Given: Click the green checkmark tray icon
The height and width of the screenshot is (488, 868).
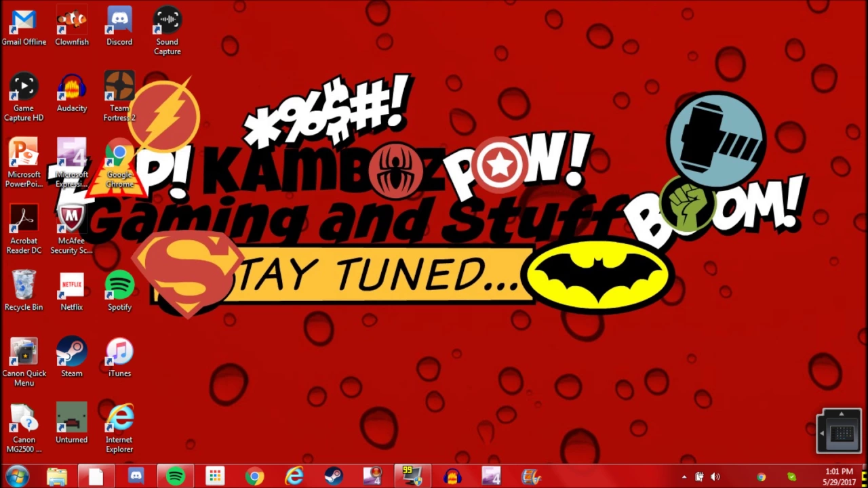Looking at the screenshot, I should [792, 477].
